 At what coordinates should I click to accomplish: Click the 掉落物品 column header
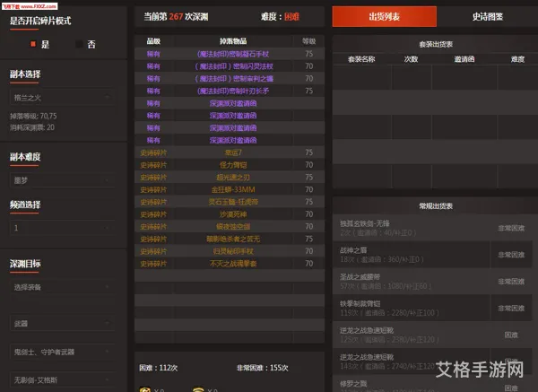pos(233,41)
